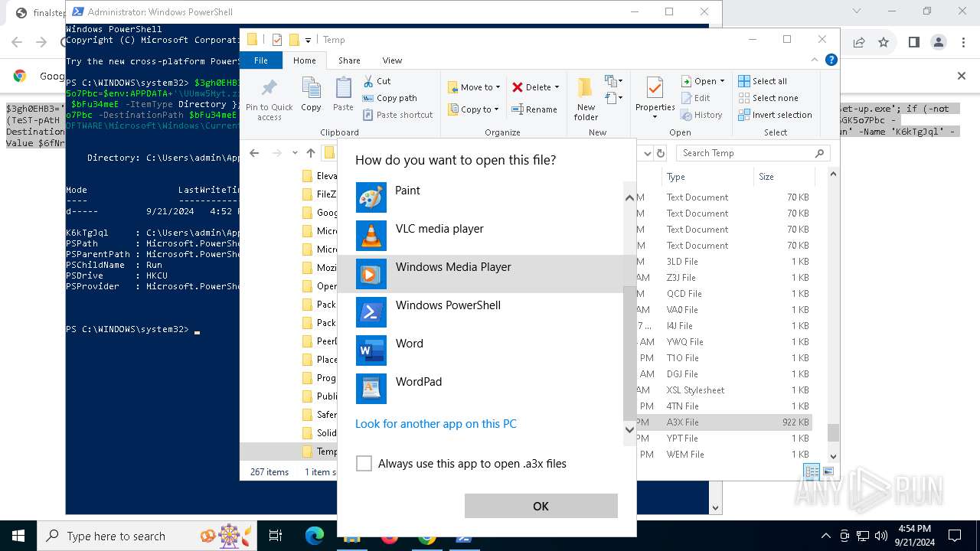Open the New item dropdown
The image size is (980, 551).
click(x=612, y=81)
